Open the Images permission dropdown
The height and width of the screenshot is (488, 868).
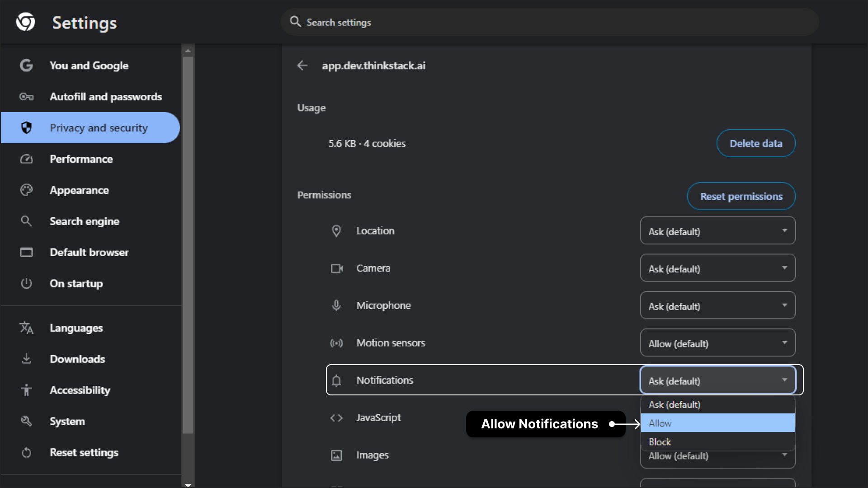pyautogui.click(x=718, y=460)
